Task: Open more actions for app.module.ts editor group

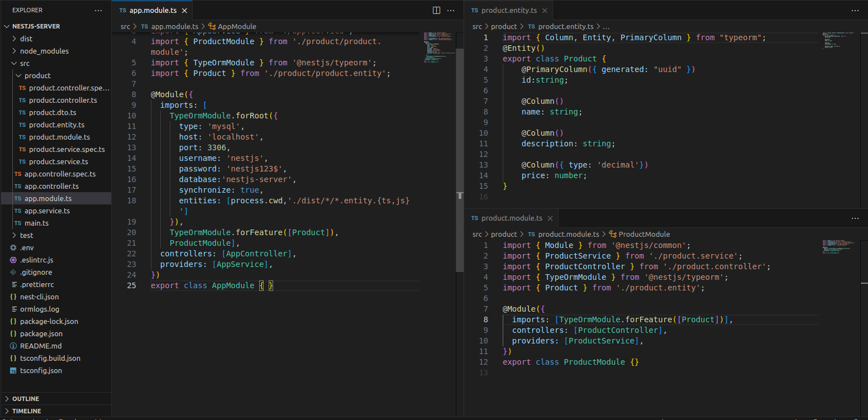Action: point(451,10)
